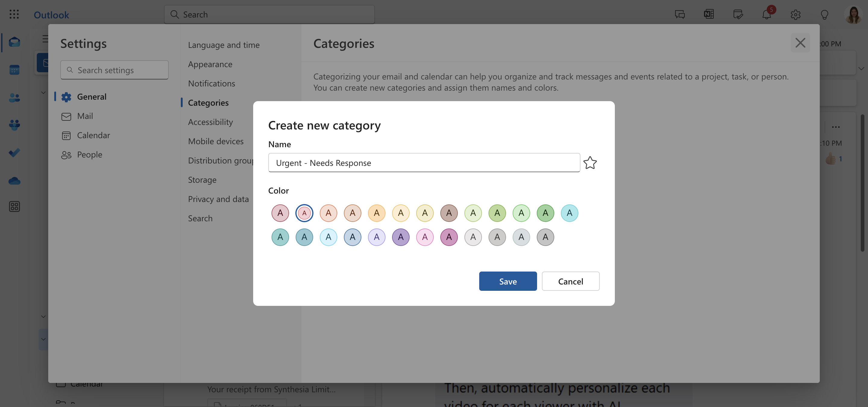Select the dark purple color swatch
868x407 pixels.
click(x=401, y=237)
